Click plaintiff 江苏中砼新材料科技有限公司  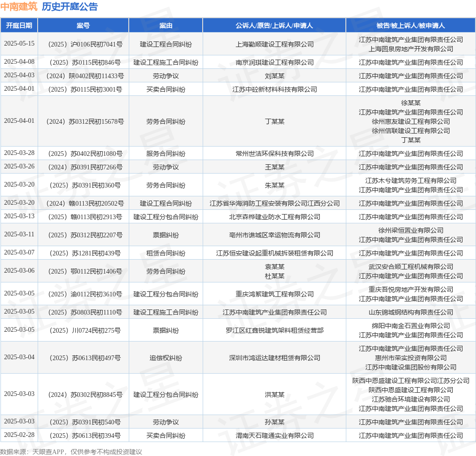(274, 89)
